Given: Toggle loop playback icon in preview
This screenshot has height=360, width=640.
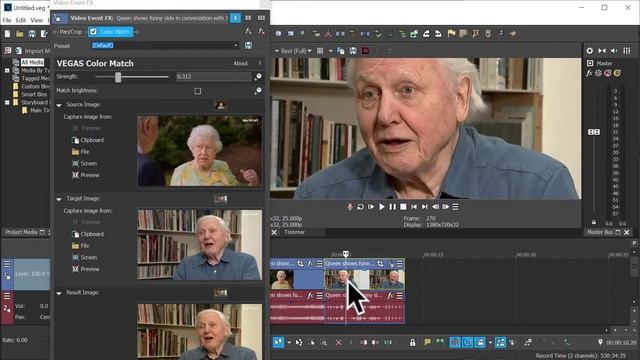Looking at the screenshot, I should 360,207.
